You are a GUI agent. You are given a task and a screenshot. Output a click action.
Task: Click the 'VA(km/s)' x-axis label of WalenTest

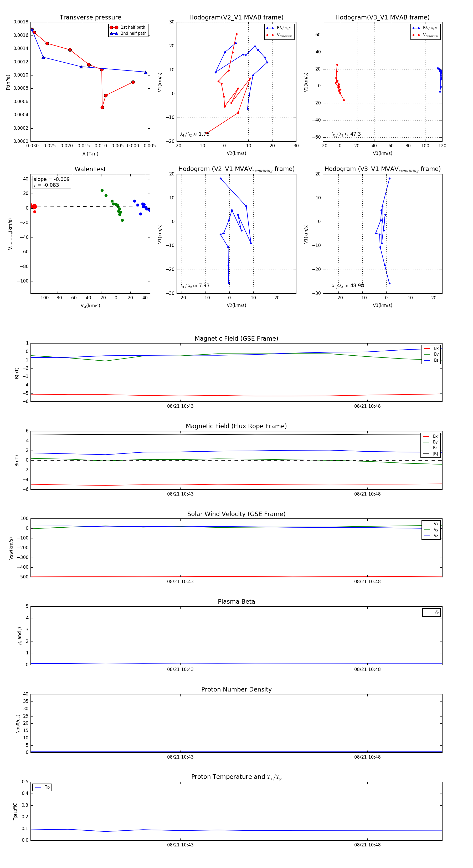coord(90,306)
